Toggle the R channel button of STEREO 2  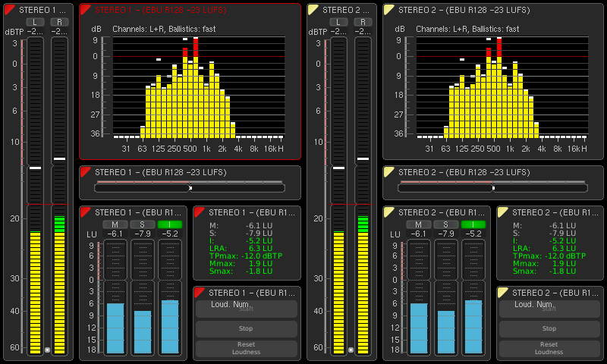coord(363,22)
